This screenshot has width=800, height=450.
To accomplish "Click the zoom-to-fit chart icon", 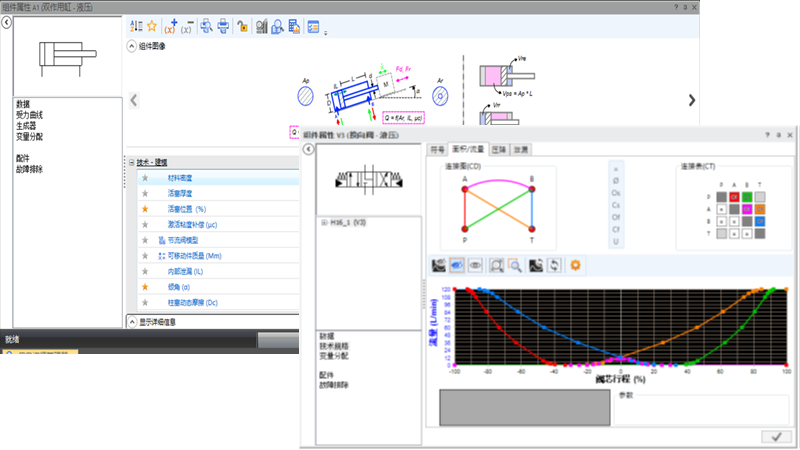I will coord(496,265).
